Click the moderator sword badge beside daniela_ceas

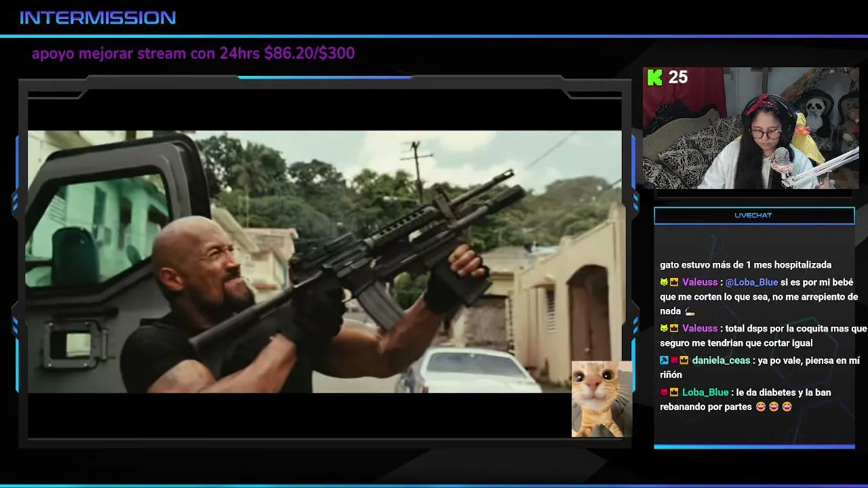click(664, 361)
